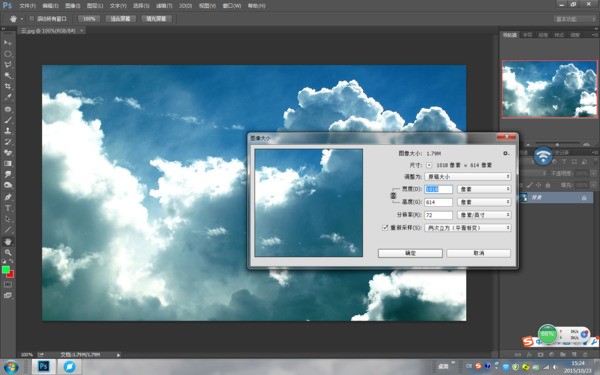The height and width of the screenshot is (375, 600).
Task: Select the Horizontal Type tool
Action: pyautogui.click(x=8, y=208)
